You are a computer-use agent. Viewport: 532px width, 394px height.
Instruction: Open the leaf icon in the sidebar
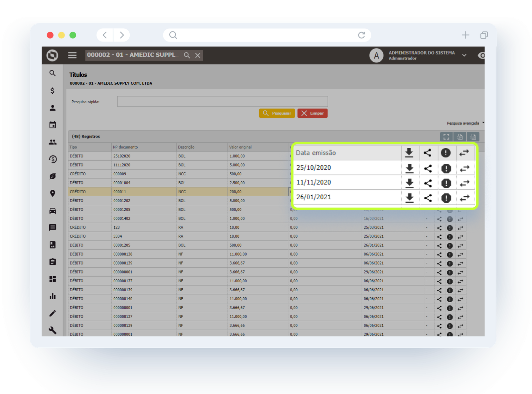tap(53, 176)
